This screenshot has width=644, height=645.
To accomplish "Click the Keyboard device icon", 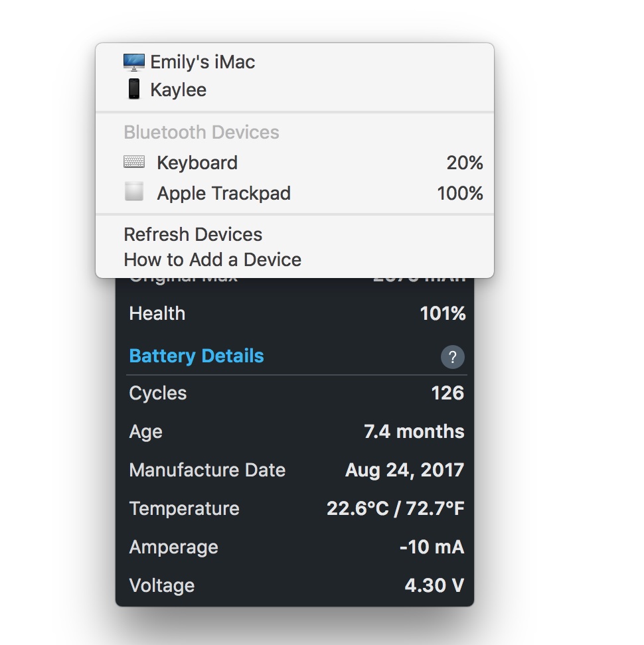I will [x=135, y=163].
